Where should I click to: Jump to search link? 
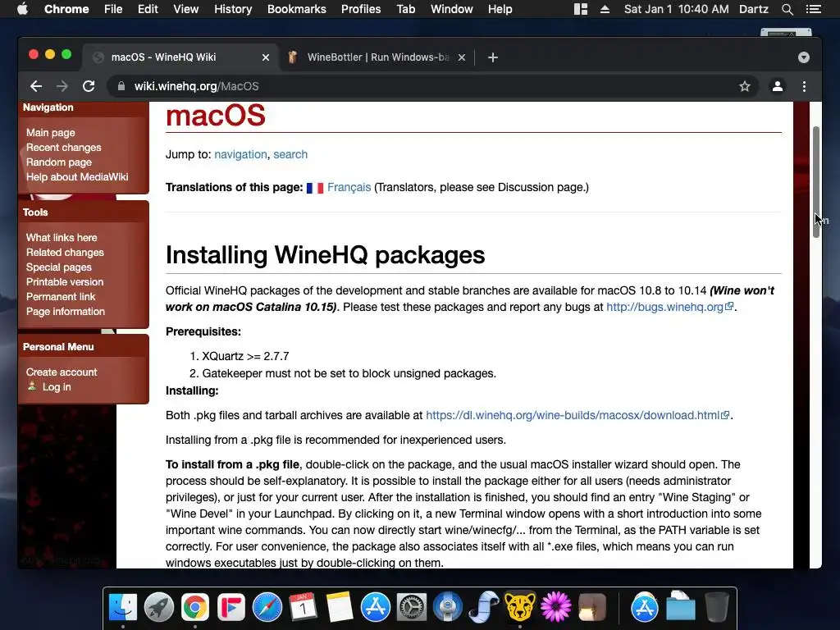(x=290, y=154)
